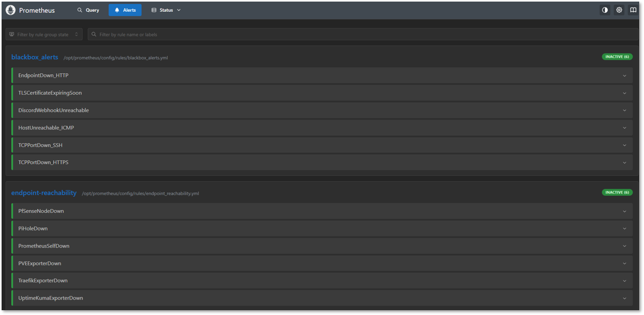Click the Prometheus logo icon
The width and height of the screenshot is (644, 315).
(x=10, y=10)
